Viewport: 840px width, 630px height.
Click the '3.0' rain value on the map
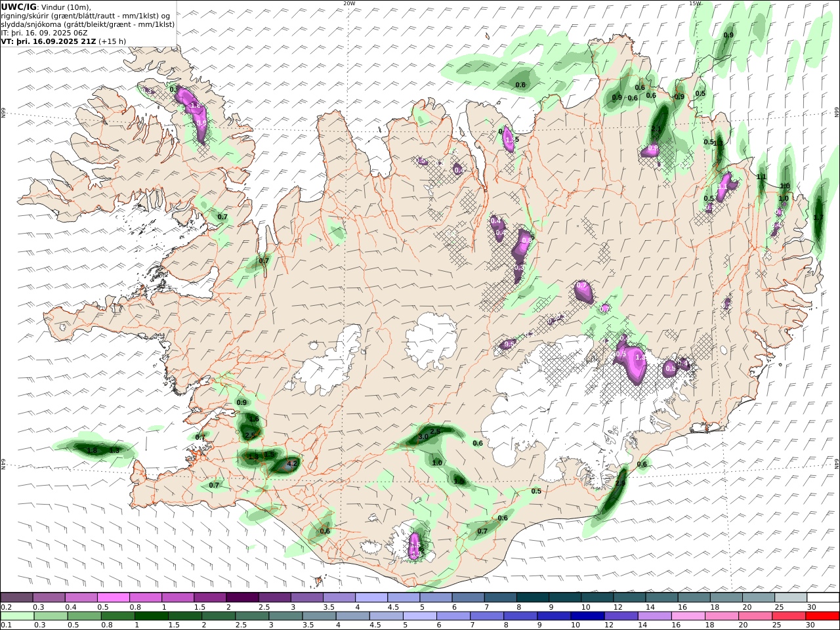point(423,436)
